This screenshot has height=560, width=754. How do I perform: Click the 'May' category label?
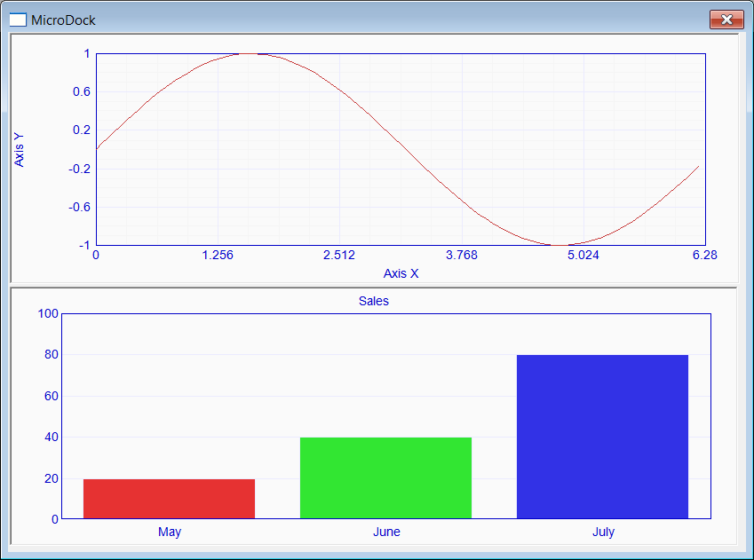point(170,532)
